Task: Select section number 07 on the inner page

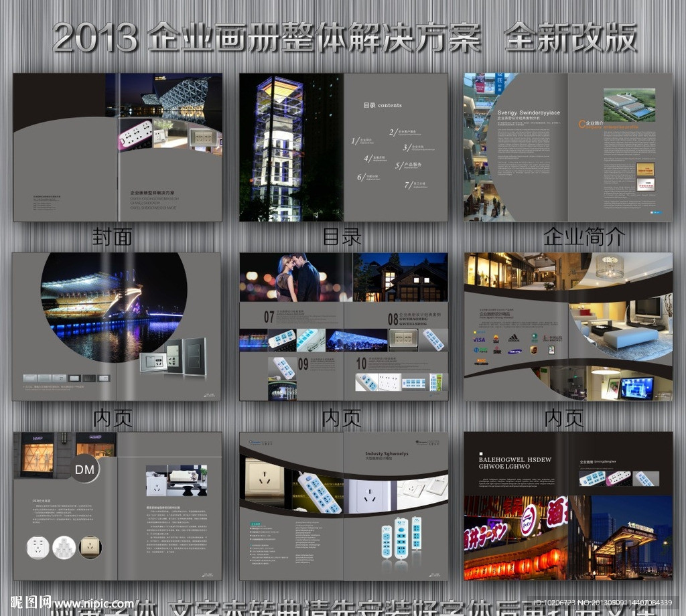Action: 269,317
